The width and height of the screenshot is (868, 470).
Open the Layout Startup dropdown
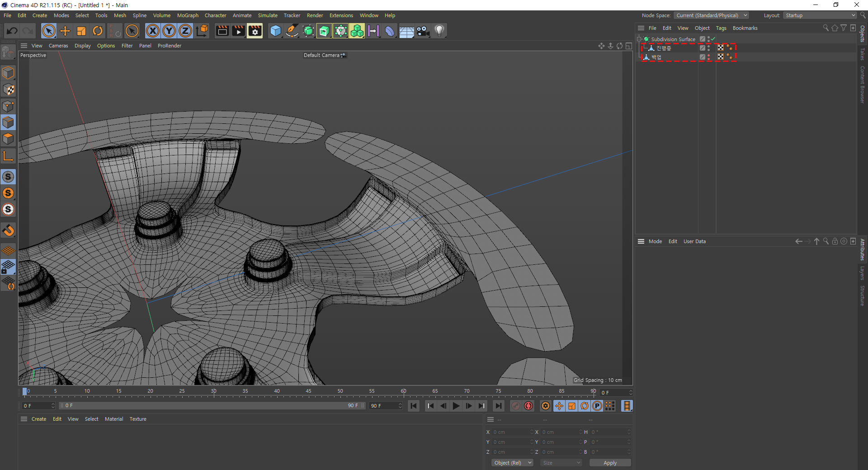(820, 15)
